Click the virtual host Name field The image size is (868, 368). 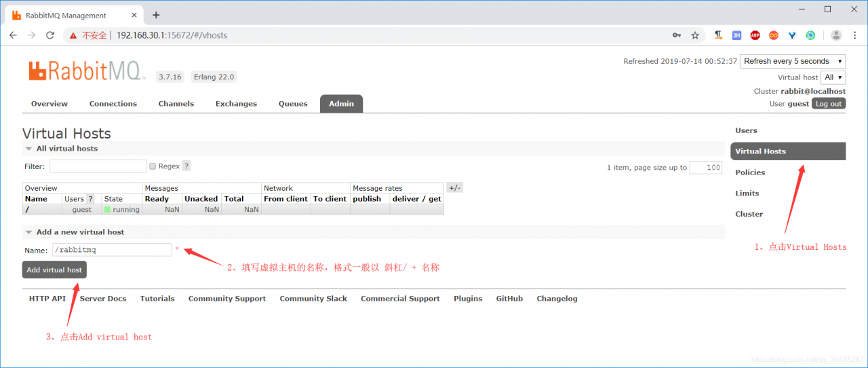point(112,250)
